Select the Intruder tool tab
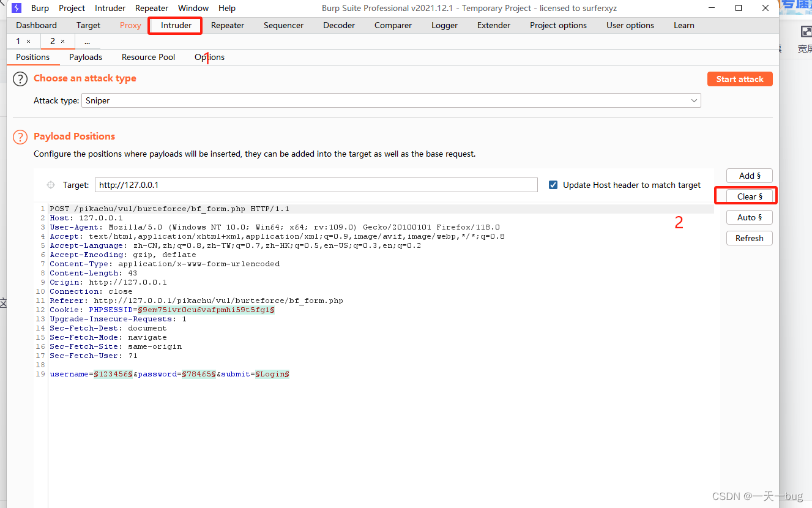 pyautogui.click(x=176, y=25)
